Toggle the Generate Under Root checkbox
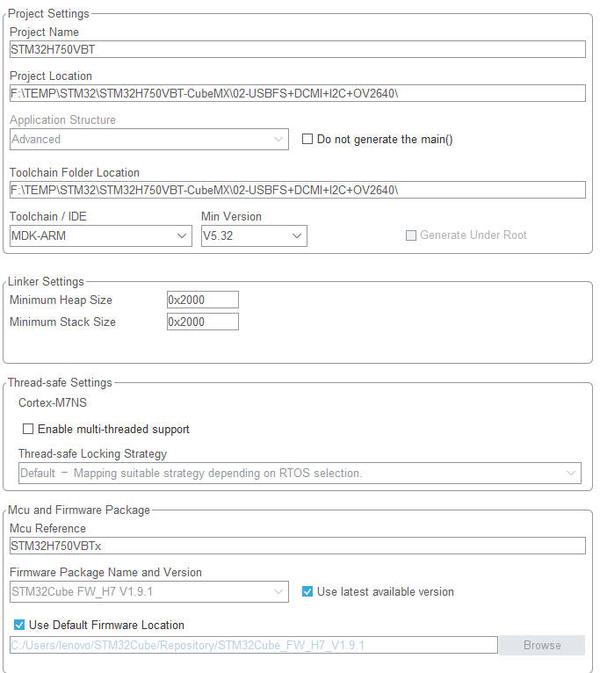600x673 pixels. tap(411, 236)
